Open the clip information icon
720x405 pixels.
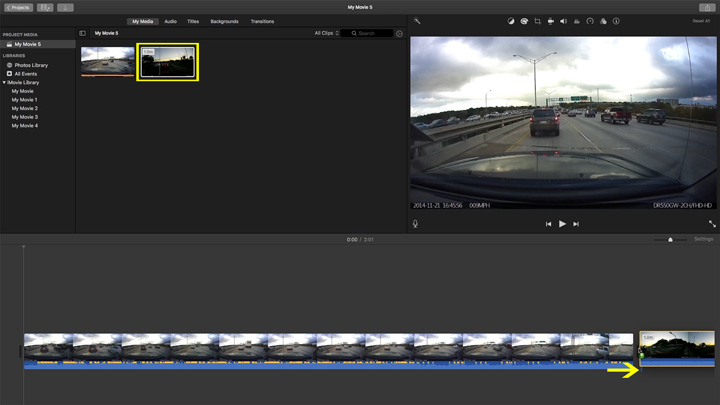pos(616,21)
